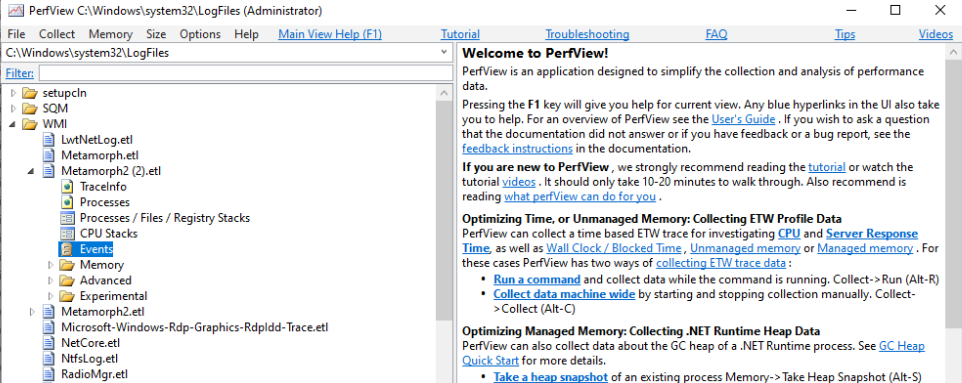
Task: Click the Events view icon
Action: click(x=67, y=249)
